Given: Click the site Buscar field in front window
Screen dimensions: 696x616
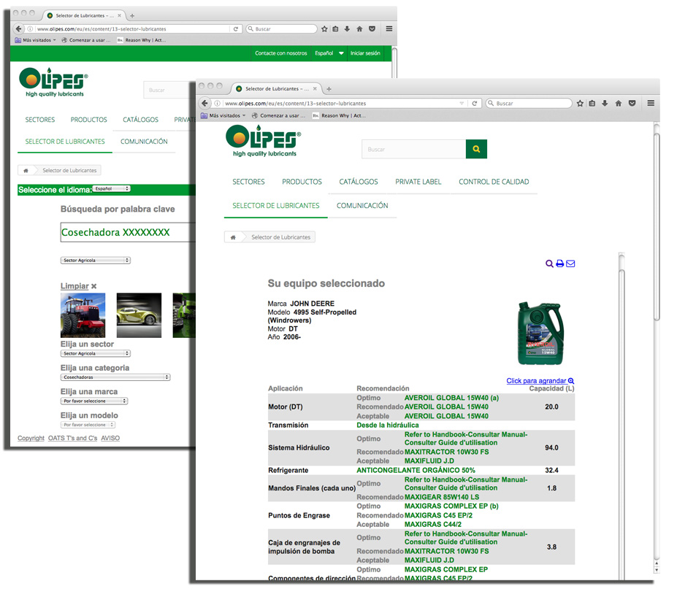Looking at the screenshot, I should [x=413, y=149].
